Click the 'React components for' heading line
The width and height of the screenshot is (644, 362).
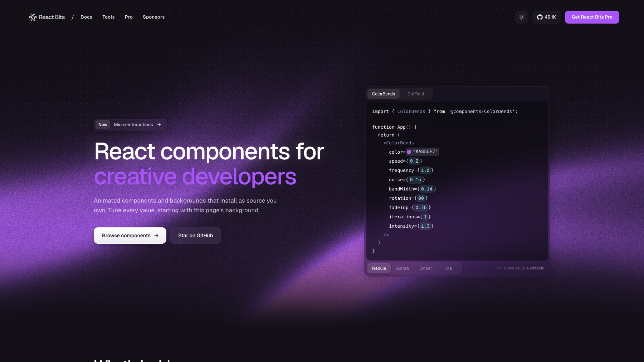[x=209, y=152]
